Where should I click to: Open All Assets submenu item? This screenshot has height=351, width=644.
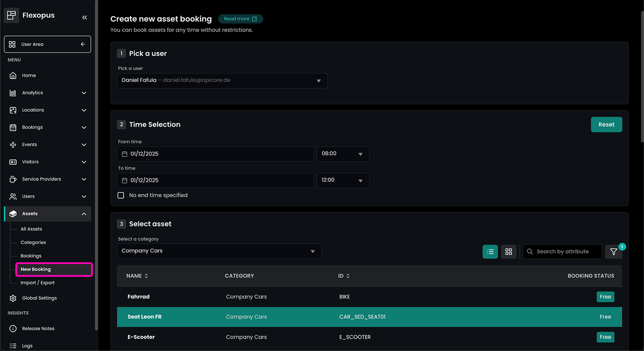tap(32, 229)
